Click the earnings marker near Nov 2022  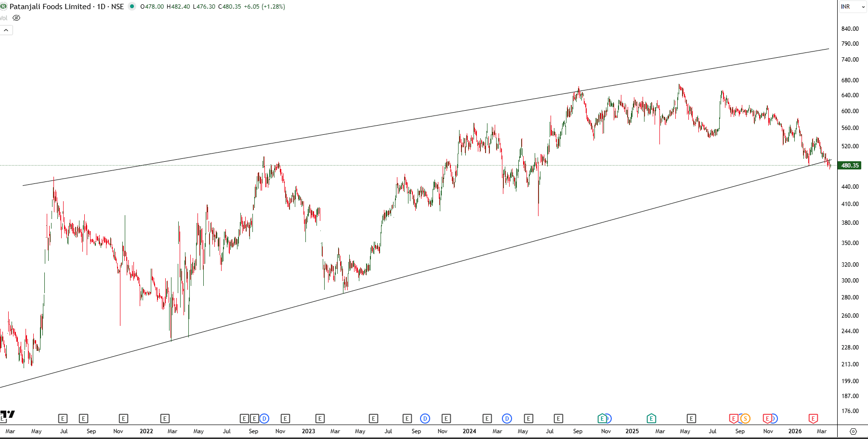coord(285,419)
